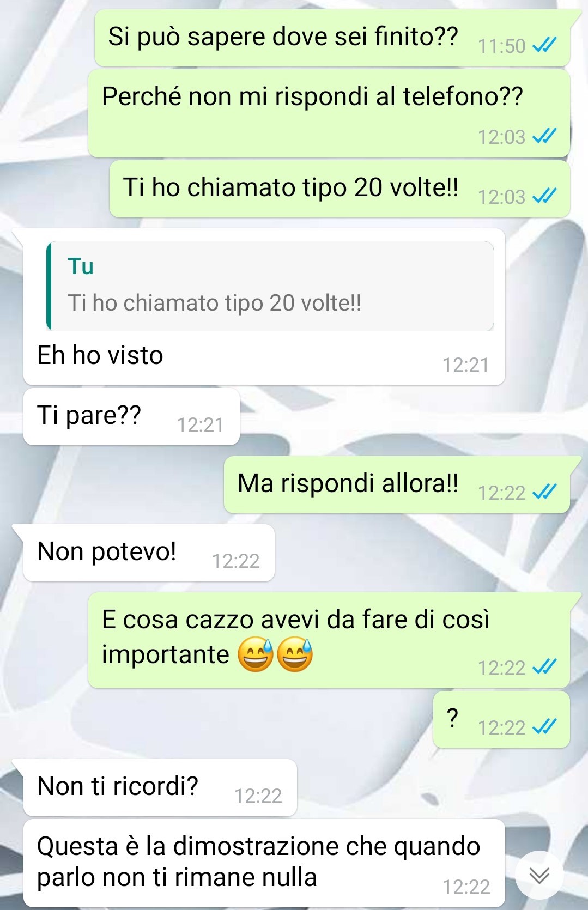Tap the 'Tu' sender name in quoted reply
The height and width of the screenshot is (910, 588).
pos(81,266)
